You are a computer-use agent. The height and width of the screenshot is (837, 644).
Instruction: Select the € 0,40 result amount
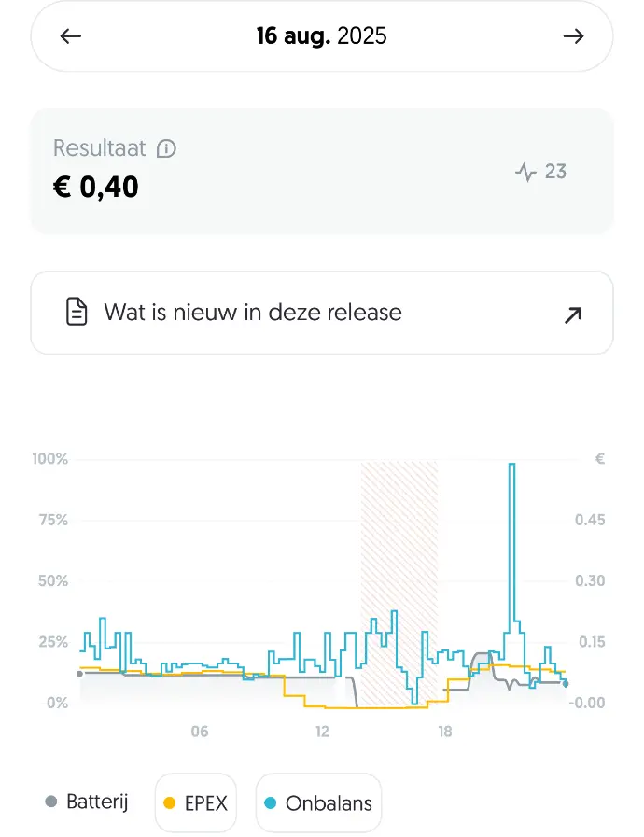coord(96,187)
